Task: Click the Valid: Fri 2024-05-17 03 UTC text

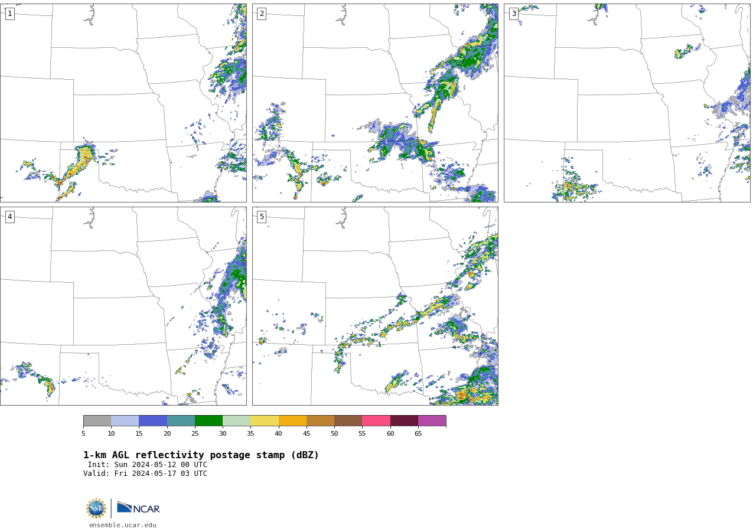Action: pos(145,474)
